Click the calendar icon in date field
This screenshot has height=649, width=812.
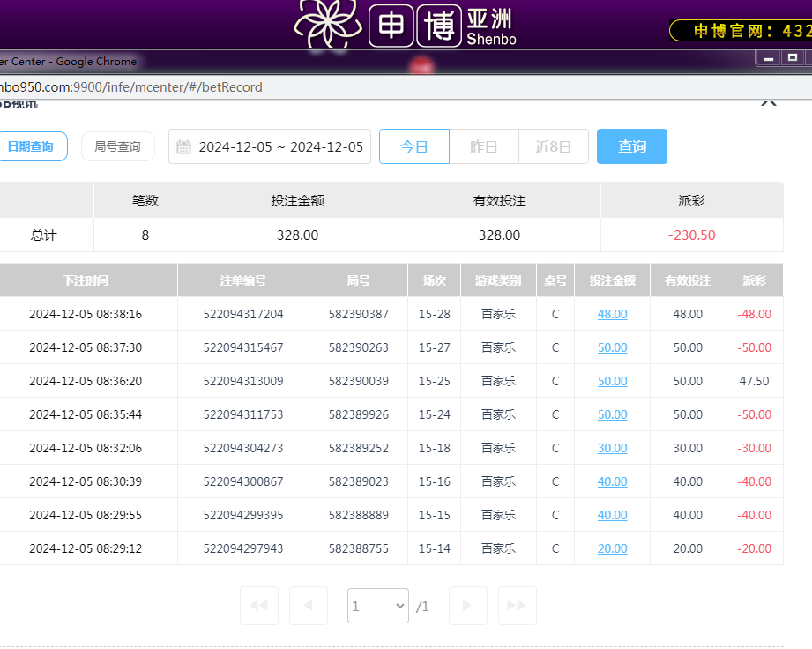click(183, 147)
